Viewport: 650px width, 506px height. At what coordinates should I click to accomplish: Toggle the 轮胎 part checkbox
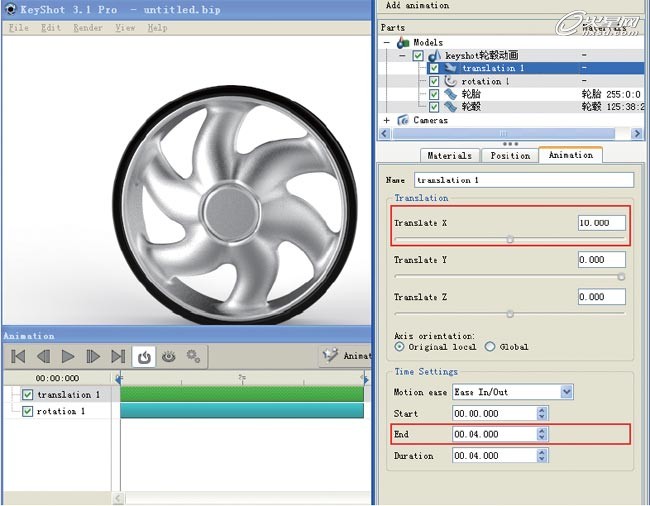[x=434, y=94]
